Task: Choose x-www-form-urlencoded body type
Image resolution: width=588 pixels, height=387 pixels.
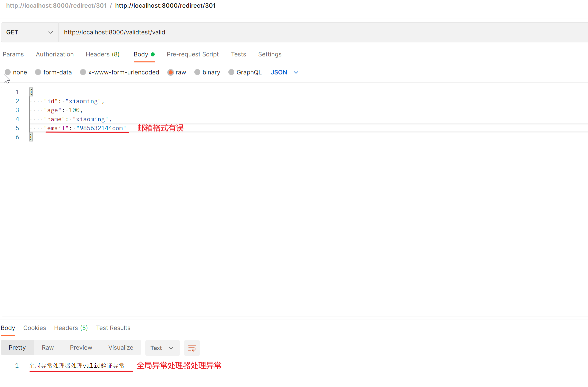Action: pos(83,72)
